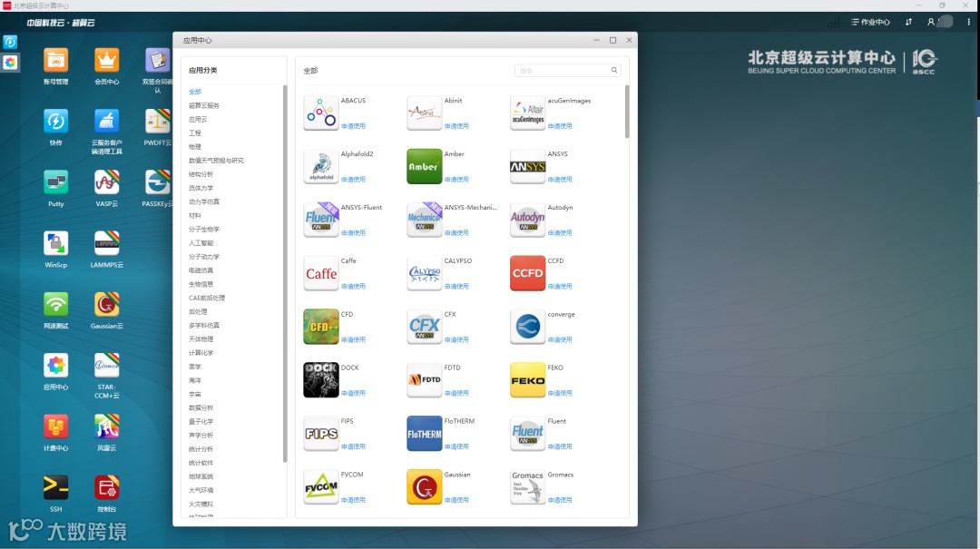Open the Abinit app icon

point(425,113)
